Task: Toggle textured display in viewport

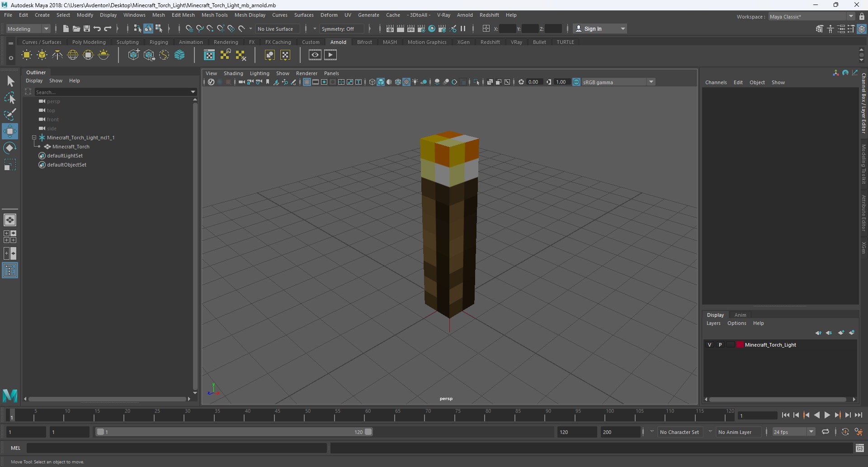Action: coord(406,82)
